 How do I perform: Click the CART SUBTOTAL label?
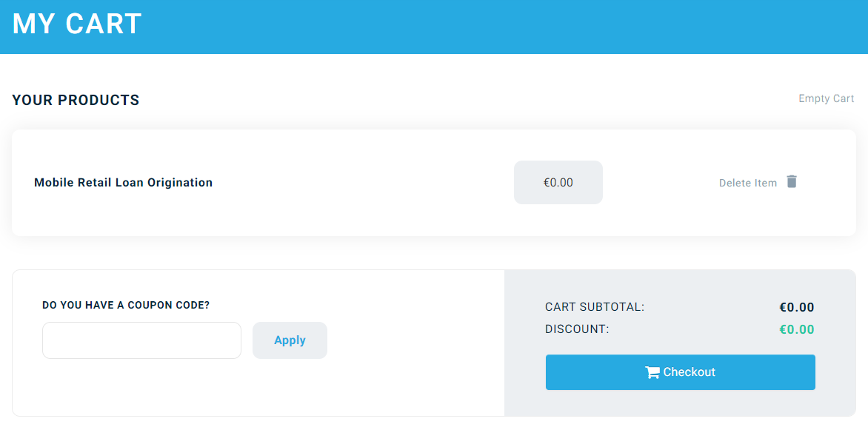click(595, 307)
